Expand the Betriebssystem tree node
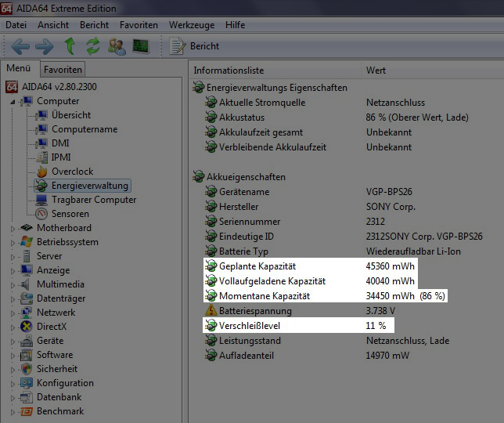Screen dimensions: 504x423 (13, 243)
